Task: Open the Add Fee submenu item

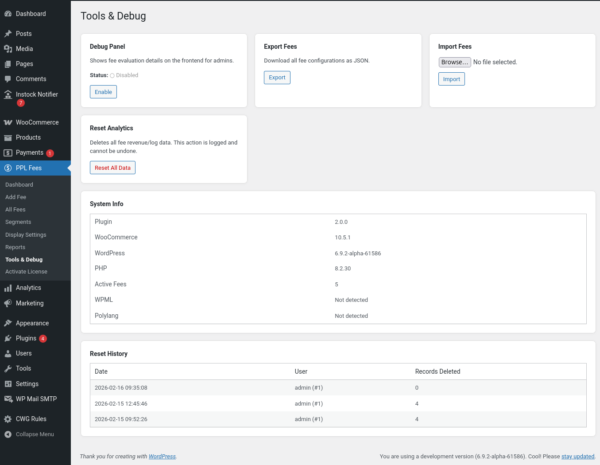Action: [18, 197]
